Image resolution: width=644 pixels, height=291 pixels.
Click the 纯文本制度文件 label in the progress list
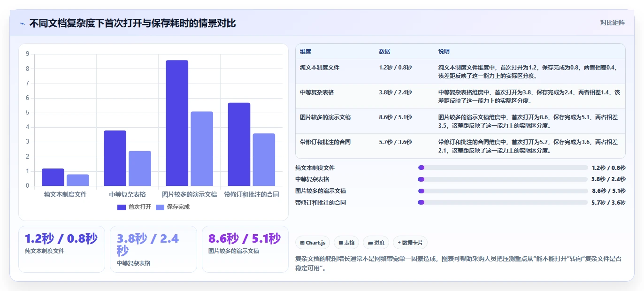[315, 168]
